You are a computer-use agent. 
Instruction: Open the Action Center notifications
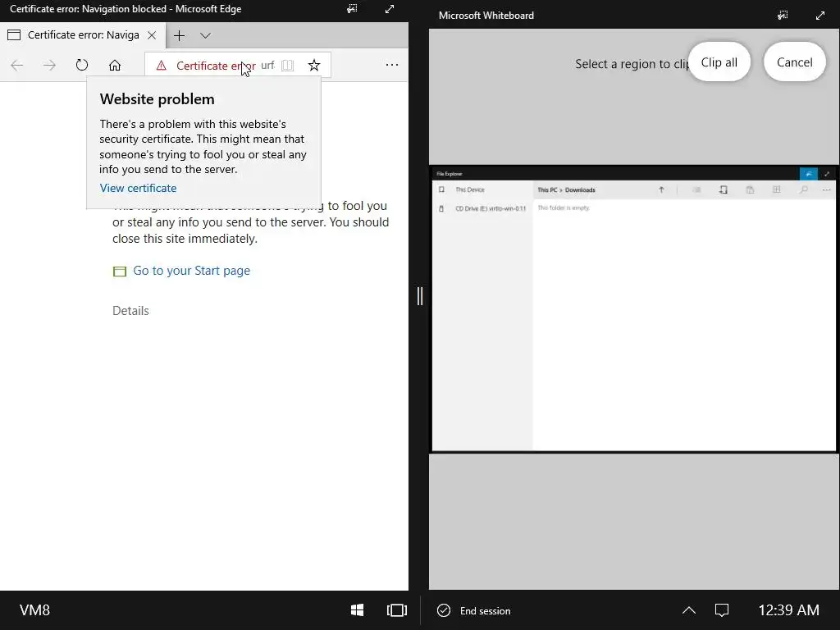(722, 610)
